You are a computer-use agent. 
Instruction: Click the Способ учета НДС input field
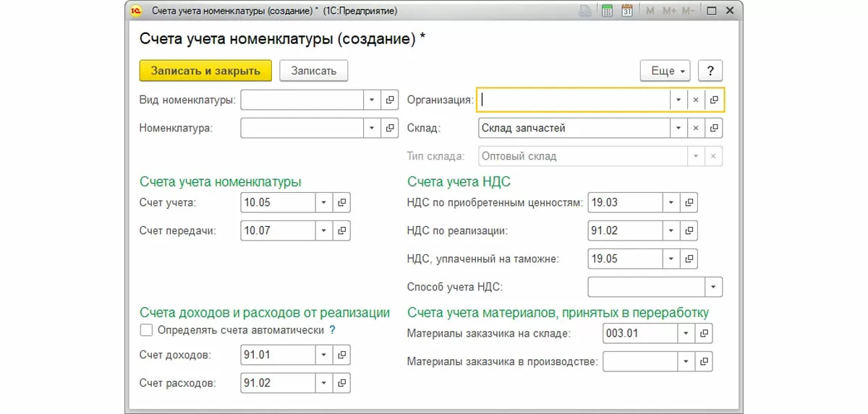click(x=647, y=287)
